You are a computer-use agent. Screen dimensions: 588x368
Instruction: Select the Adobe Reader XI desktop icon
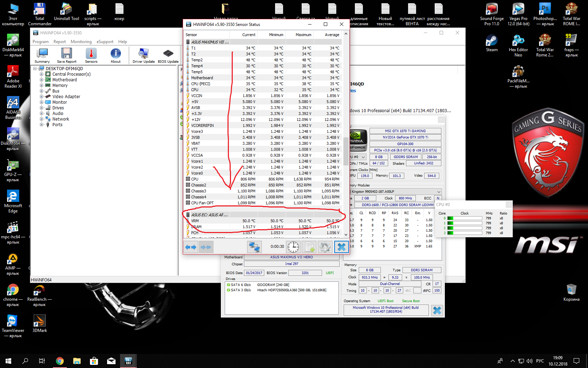[x=13, y=77]
